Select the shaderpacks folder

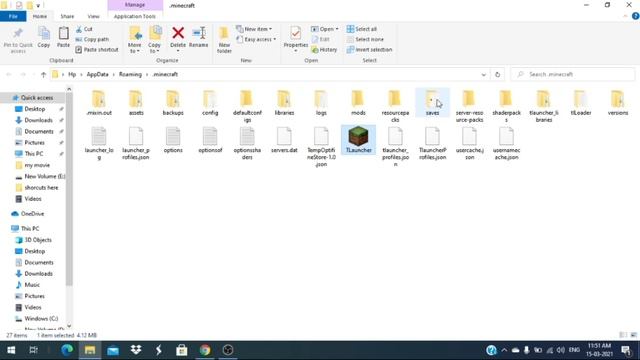pos(506,106)
